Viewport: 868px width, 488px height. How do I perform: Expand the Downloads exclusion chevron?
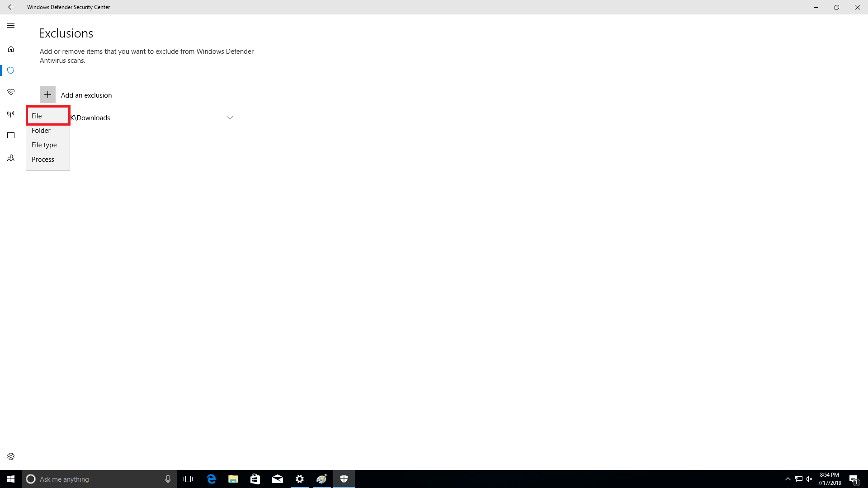pyautogui.click(x=230, y=118)
